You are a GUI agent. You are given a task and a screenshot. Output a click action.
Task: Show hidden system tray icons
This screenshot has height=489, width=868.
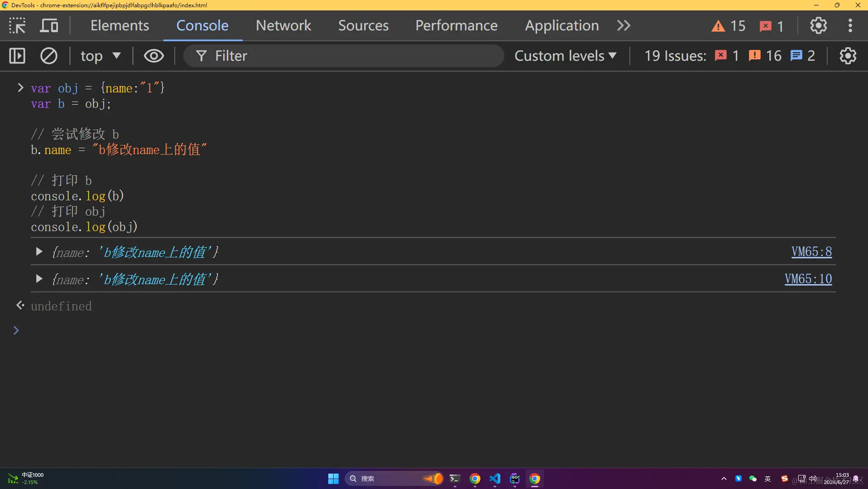[x=724, y=479]
